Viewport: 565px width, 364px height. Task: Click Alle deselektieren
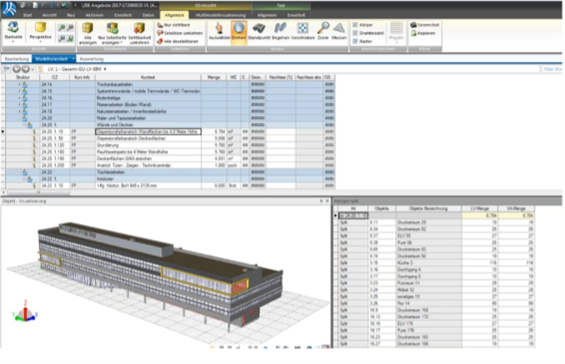pyautogui.click(x=178, y=41)
